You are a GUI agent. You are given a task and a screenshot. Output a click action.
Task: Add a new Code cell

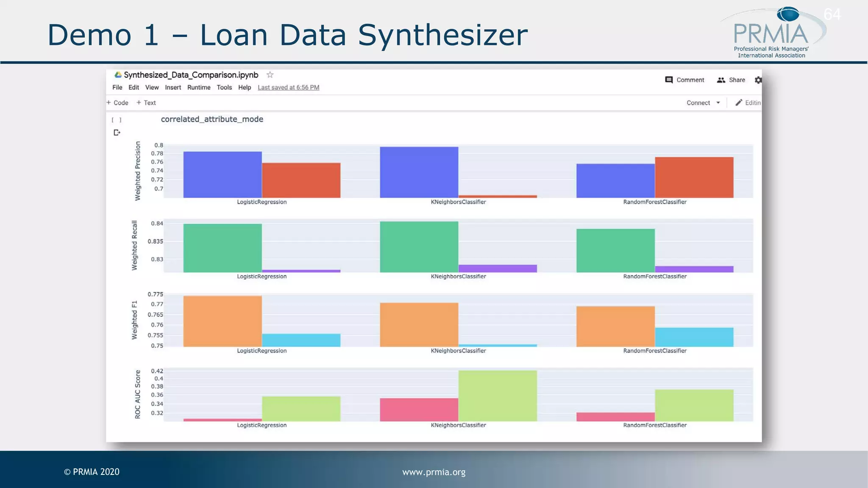[117, 103]
